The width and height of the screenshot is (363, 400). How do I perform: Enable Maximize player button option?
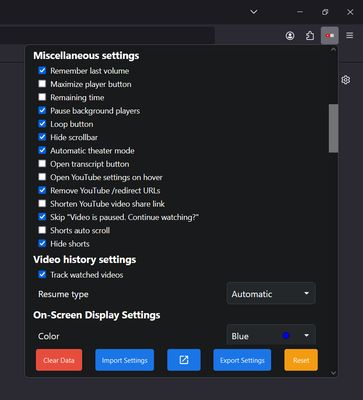[x=42, y=84]
